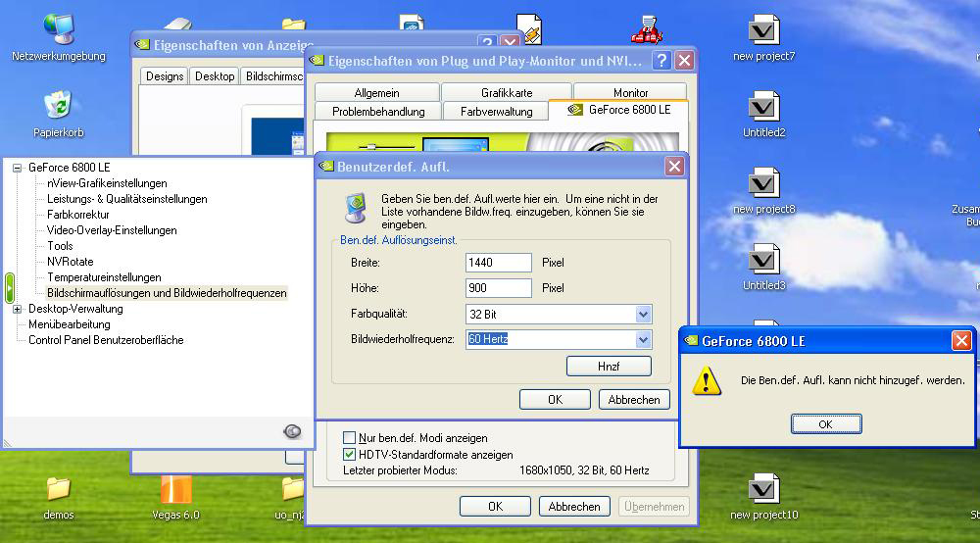Open the Farbqualität dropdown
980x543 pixels.
coord(643,314)
